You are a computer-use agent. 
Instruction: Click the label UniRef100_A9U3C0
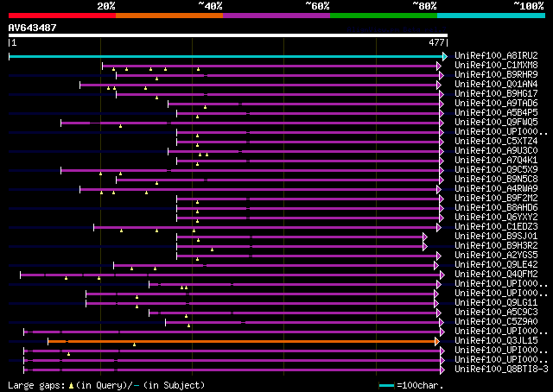click(496, 151)
